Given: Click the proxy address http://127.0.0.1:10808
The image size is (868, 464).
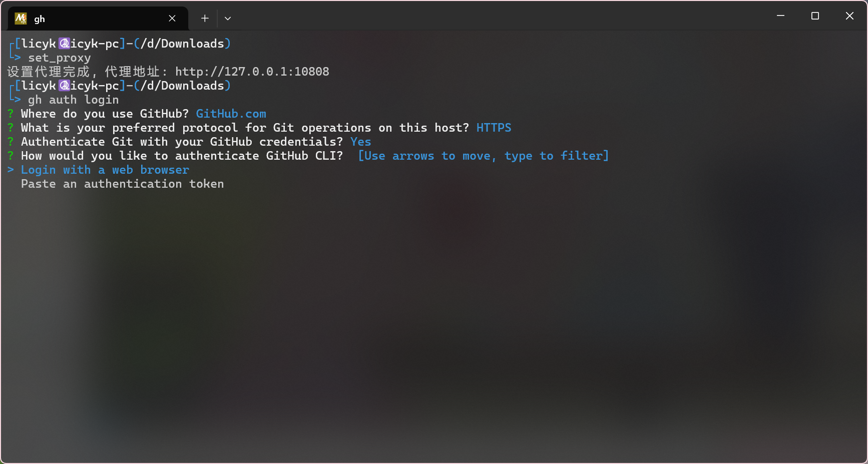Looking at the screenshot, I should click(x=252, y=72).
